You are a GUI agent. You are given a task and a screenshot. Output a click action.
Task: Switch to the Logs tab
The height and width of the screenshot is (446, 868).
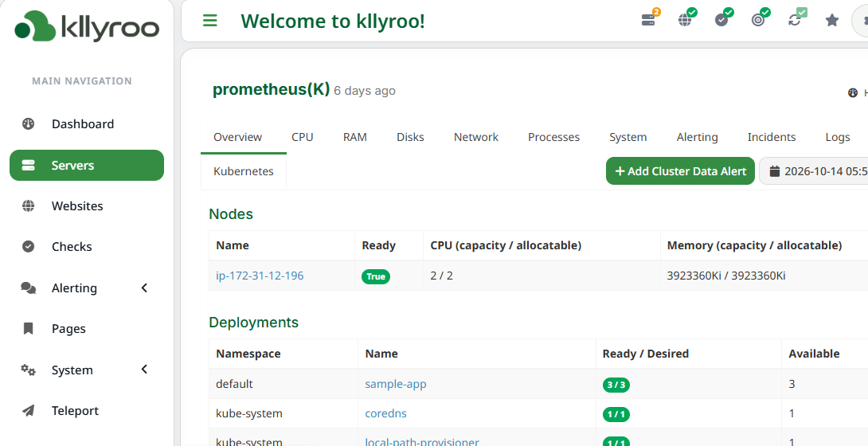click(x=838, y=137)
